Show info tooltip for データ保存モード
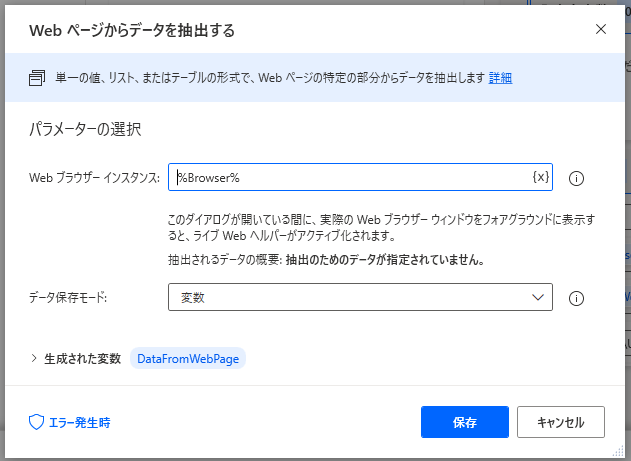This screenshot has height=461, width=631. [576, 297]
